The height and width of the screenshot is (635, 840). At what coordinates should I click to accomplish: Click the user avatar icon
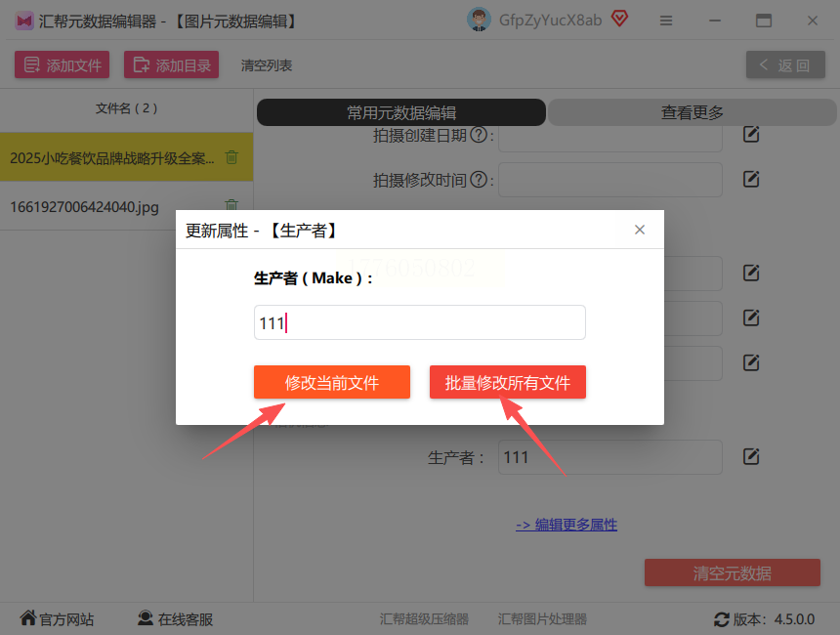(479, 20)
